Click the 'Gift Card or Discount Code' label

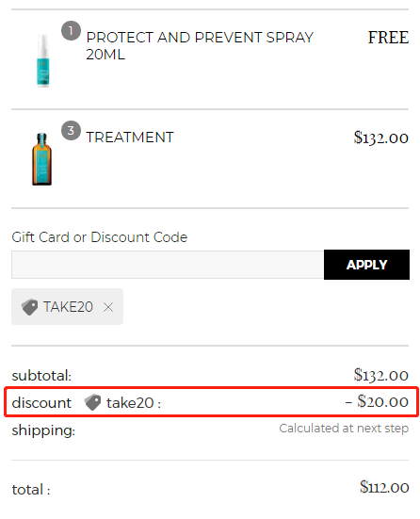coord(100,237)
